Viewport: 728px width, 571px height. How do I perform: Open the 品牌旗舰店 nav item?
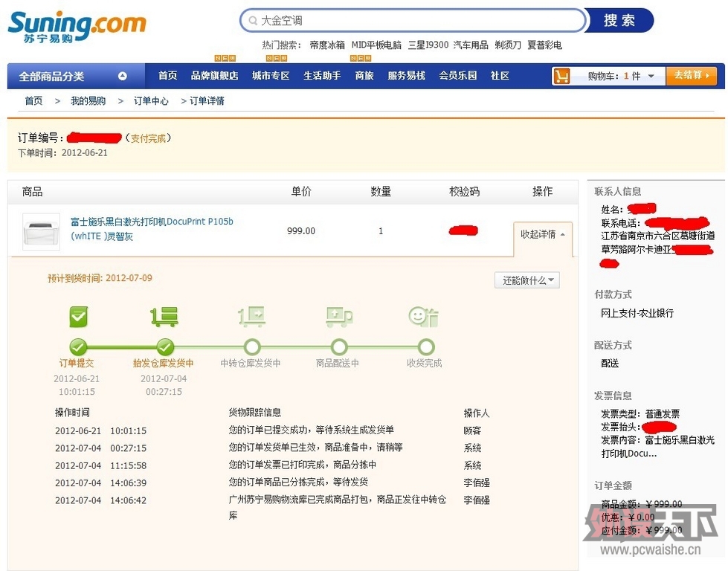pos(214,76)
